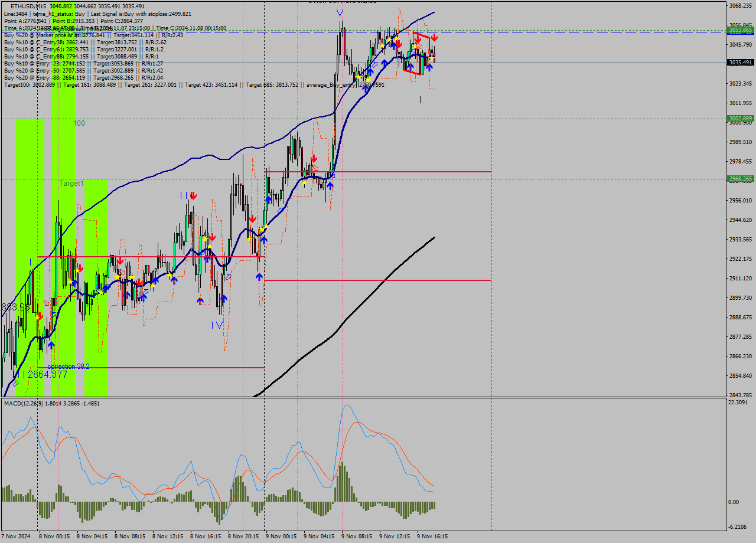Click the 'correction 38.2' label
756x543 pixels.
(x=68, y=367)
